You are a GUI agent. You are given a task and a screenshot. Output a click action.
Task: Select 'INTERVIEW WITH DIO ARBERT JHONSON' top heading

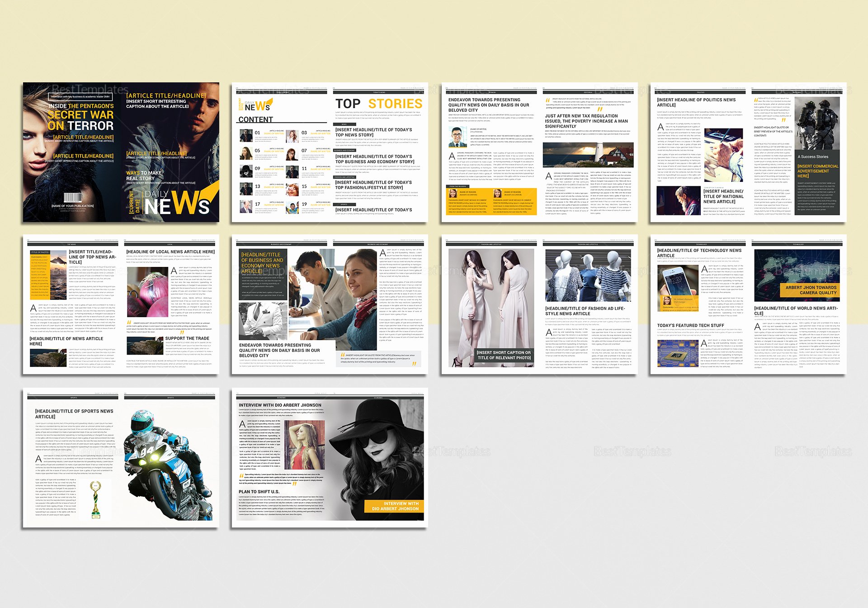[x=280, y=405]
